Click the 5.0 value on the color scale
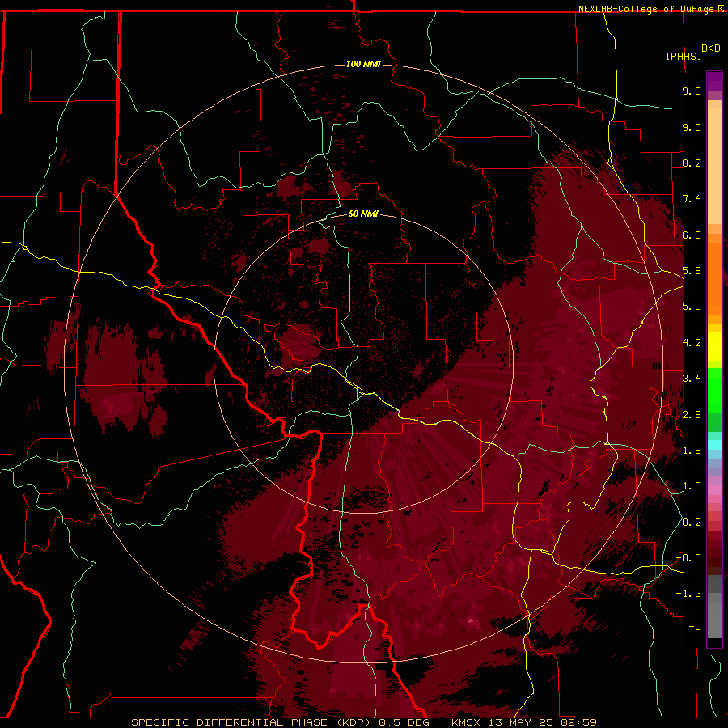The width and height of the screenshot is (728, 728). pyautogui.click(x=692, y=307)
